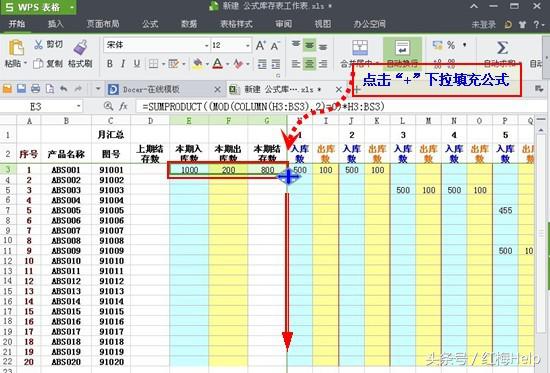The height and width of the screenshot is (373, 550).
Task: Open the quick access toolbar customize arrow
Action: pyautogui.click(x=98, y=89)
